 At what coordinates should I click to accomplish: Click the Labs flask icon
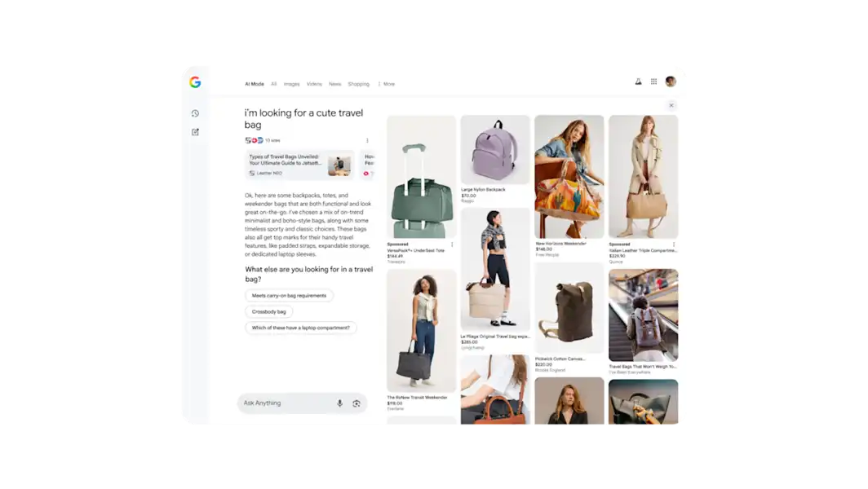pos(638,81)
